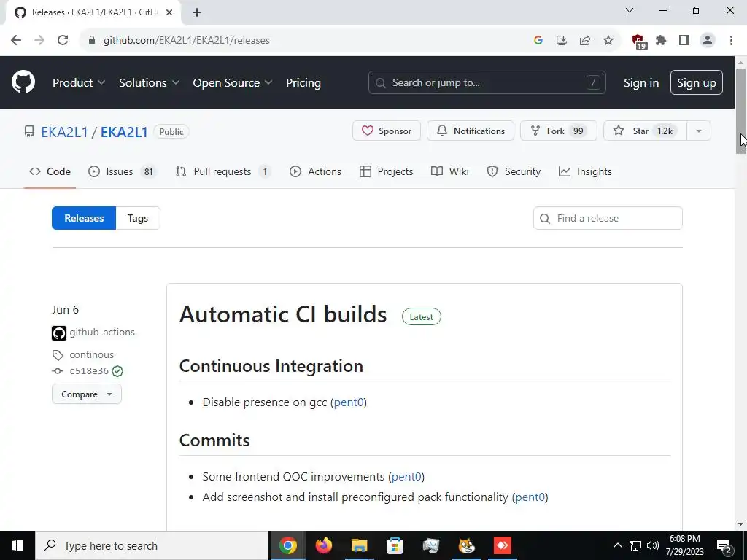Open Firefox from the taskbar
The height and width of the screenshot is (560, 747).
[x=323, y=545]
